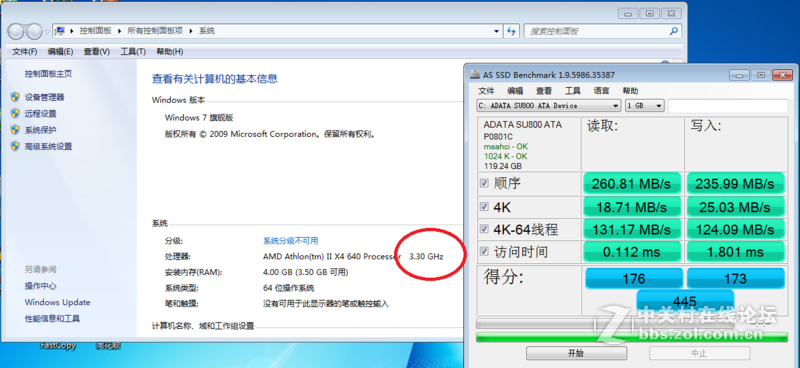Click the 260.81 MB/s sequential read result
800x368 pixels.
pyautogui.click(x=632, y=184)
